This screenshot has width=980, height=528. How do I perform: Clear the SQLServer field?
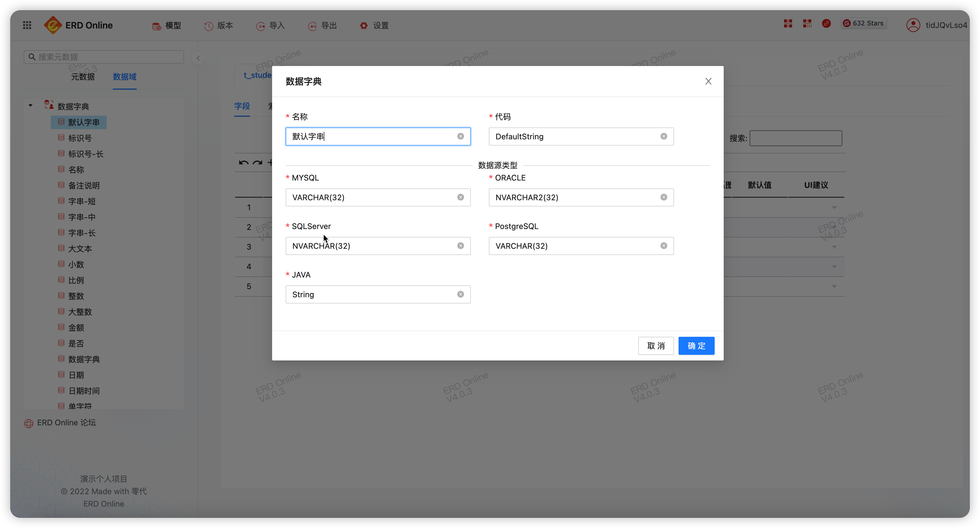460,246
